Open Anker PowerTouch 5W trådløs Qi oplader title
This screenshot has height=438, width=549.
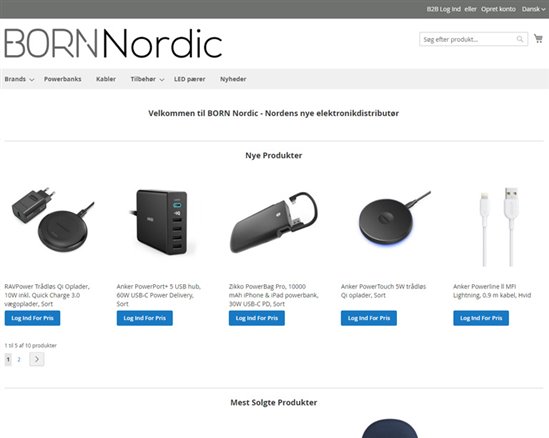(383, 291)
